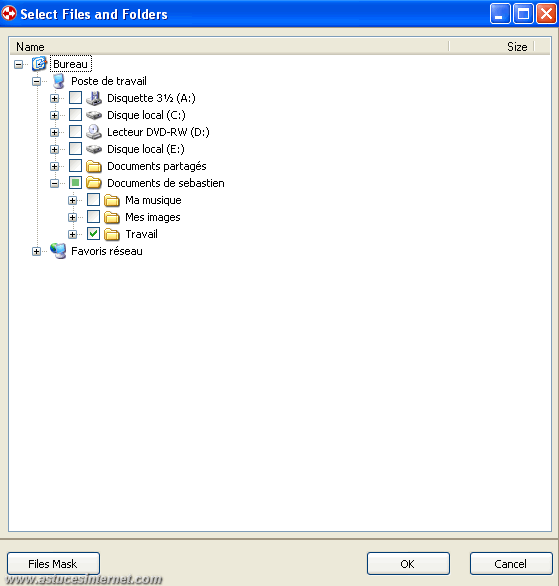Check the Mes images checkbox
This screenshot has height=586, width=559.
(x=93, y=217)
